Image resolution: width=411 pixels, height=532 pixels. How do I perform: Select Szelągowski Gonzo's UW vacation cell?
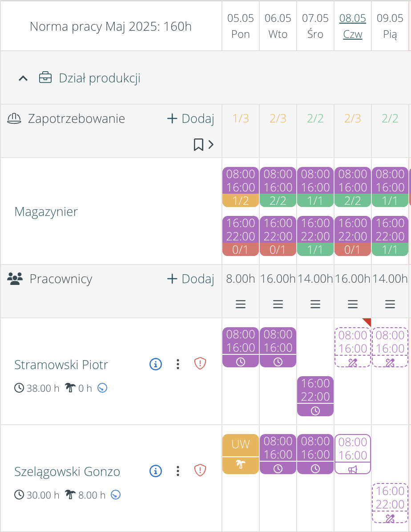[240, 453]
